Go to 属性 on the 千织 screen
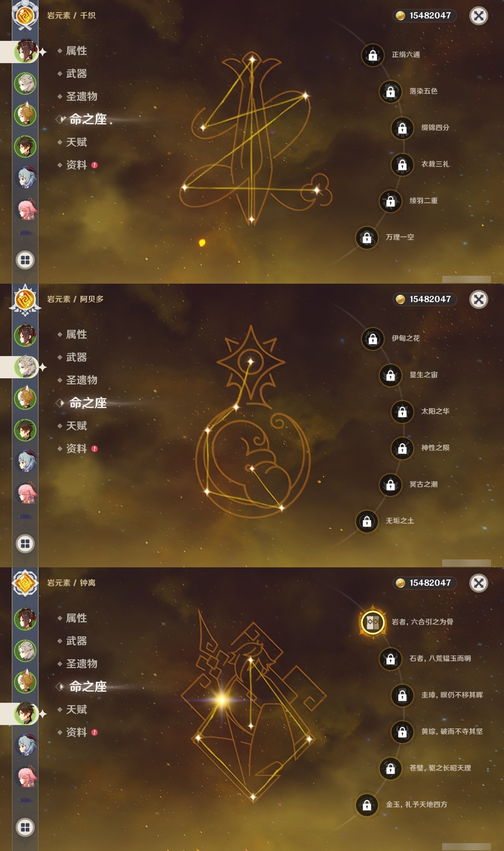Image resolution: width=504 pixels, height=851 pixels. click(x=76, y=51)
